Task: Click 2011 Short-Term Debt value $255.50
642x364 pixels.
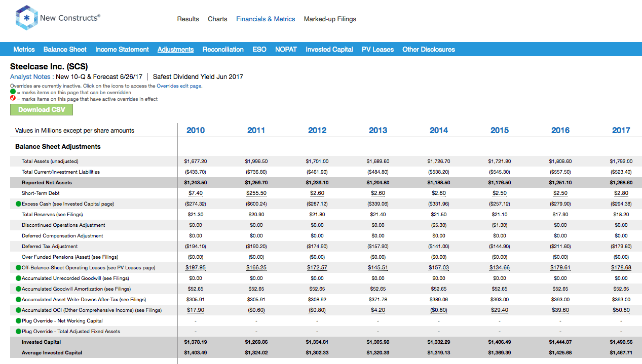Action: (x=256, y=193)
